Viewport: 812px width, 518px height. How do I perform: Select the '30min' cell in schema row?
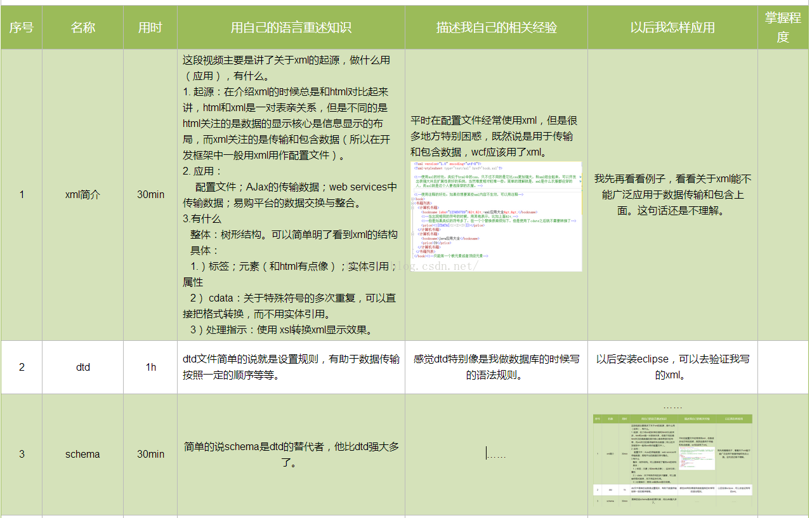pyautogui.click(x=150, y=455)
